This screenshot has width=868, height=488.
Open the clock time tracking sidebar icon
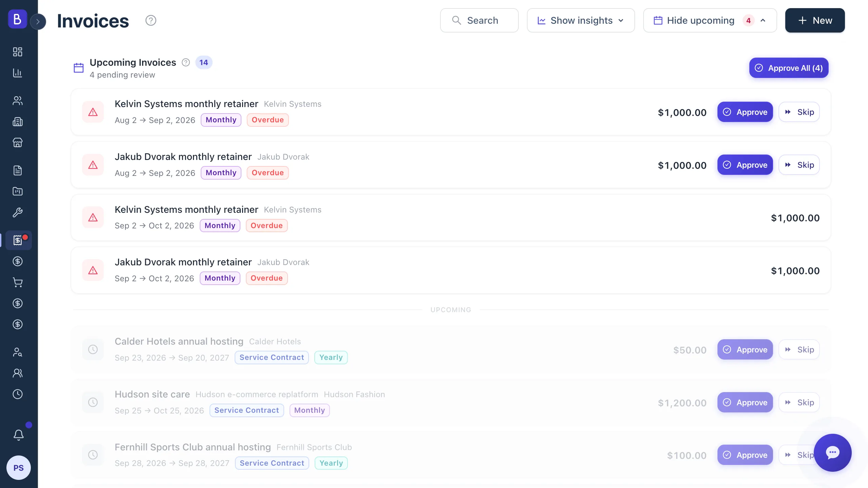pos(18,394)
